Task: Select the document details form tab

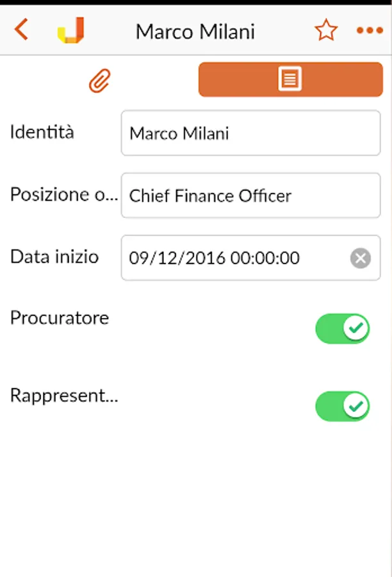Action: click(x=291, y=79)
